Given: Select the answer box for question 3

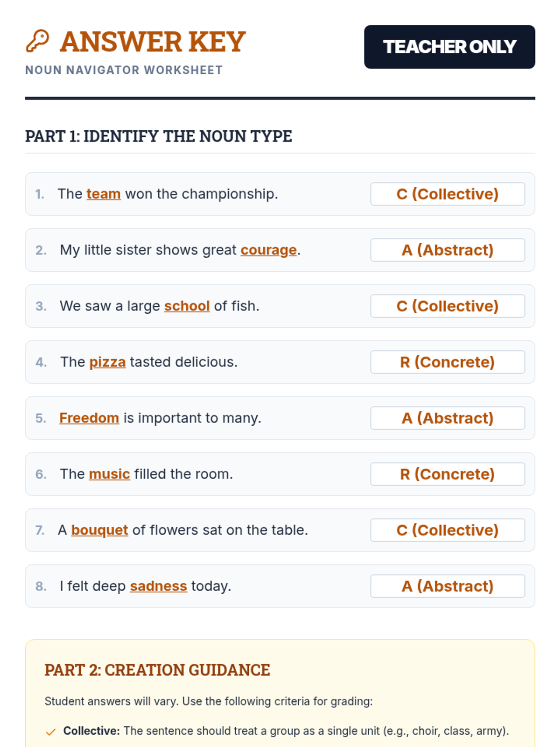Looking at the screenshot, I should 448,306.
